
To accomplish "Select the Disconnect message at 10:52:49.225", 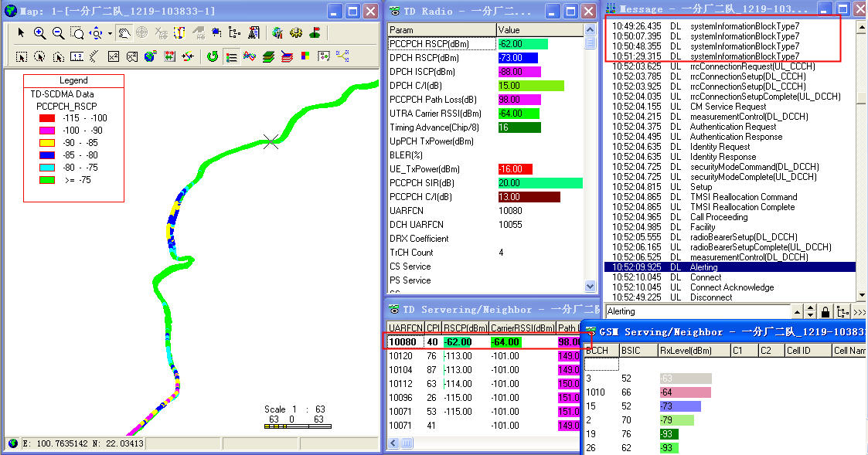I will 730,297.
